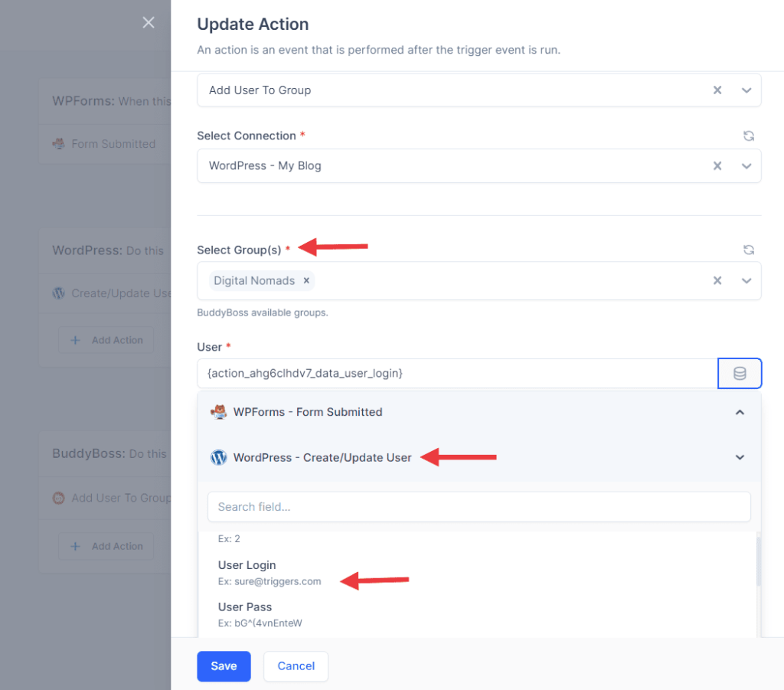Image resolution: width=784 pixels, height=690 pixels.
Task: Clear the WordPress - My Blog connection
Action: pos(717,166)
